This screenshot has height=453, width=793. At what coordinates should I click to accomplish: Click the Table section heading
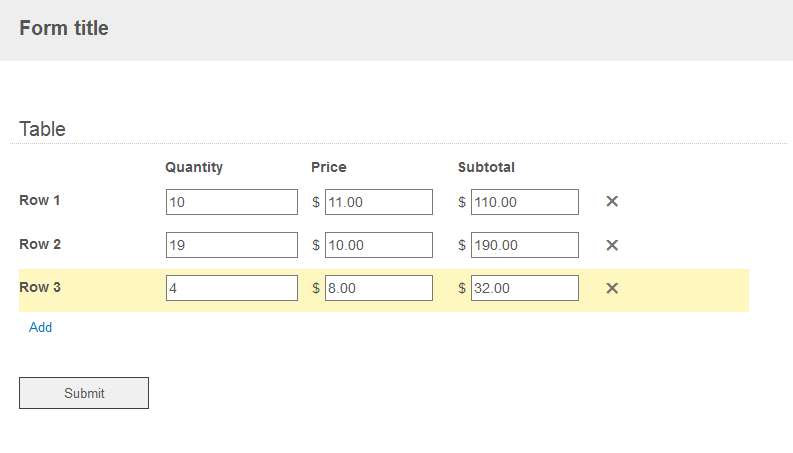[43, 129]
